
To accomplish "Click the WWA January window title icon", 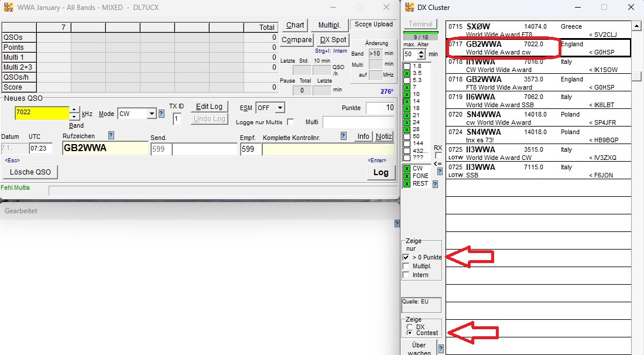I will pos(8,7).
